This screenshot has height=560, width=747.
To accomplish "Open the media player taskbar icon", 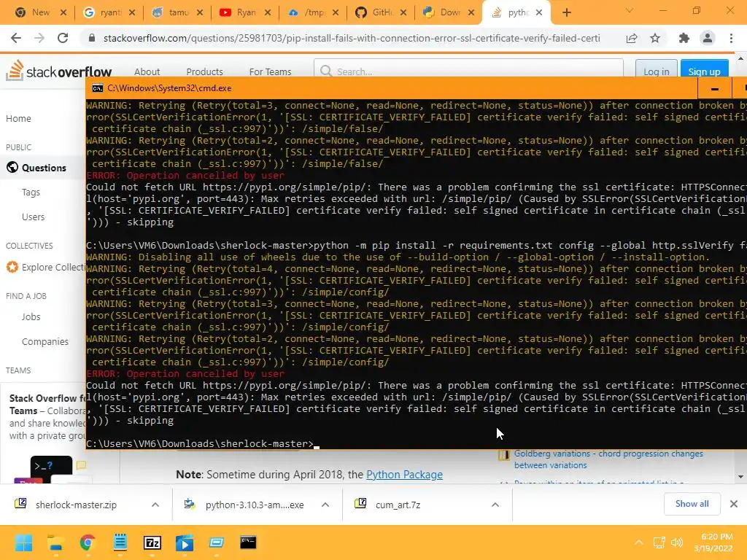I will pos(185,542).
